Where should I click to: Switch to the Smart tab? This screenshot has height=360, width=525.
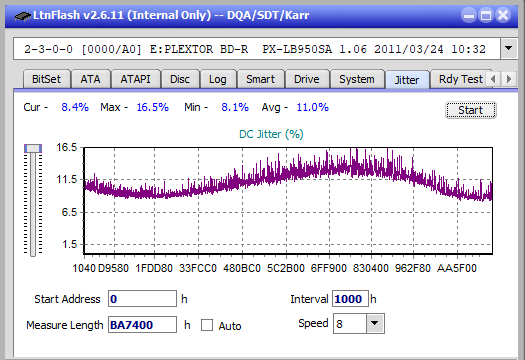point(260,79)
